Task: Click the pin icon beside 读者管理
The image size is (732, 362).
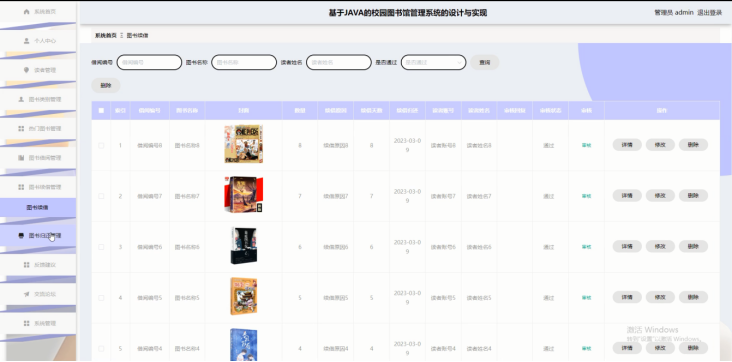Action: [26, 70]
